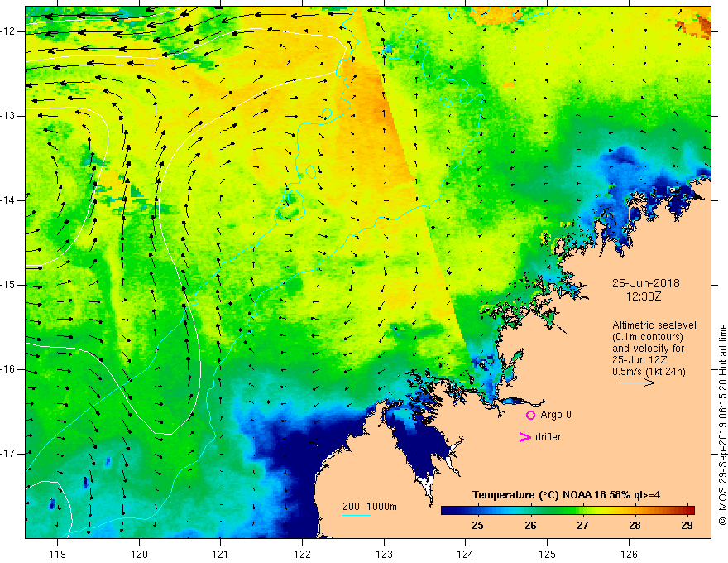
Task: Click the latitude label -13
Action: pos(8,116)
